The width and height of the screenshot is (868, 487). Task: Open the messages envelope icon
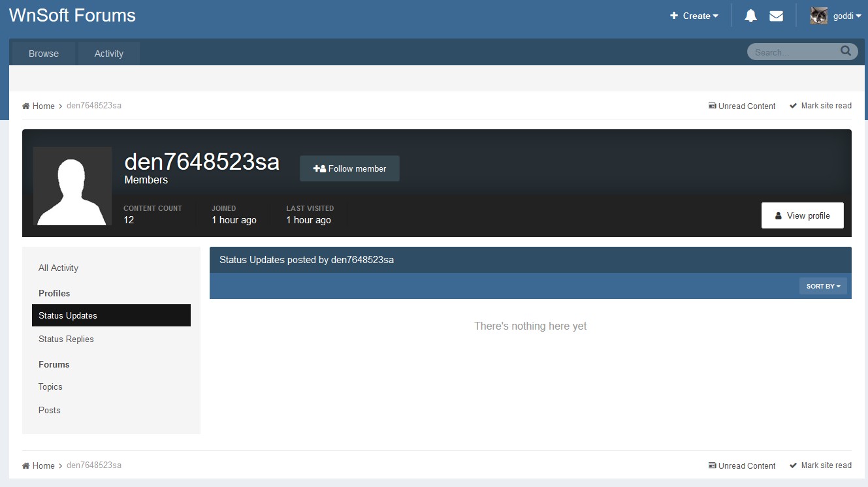776,16
